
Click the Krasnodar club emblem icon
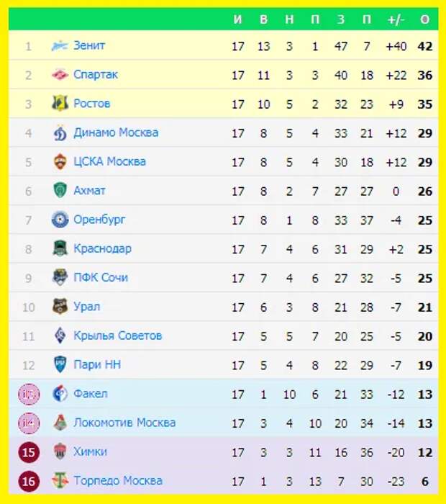click(60, 248)
